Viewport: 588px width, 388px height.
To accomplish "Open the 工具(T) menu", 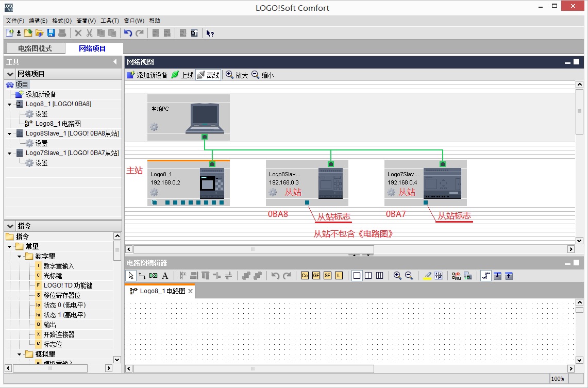I will 109,21.
